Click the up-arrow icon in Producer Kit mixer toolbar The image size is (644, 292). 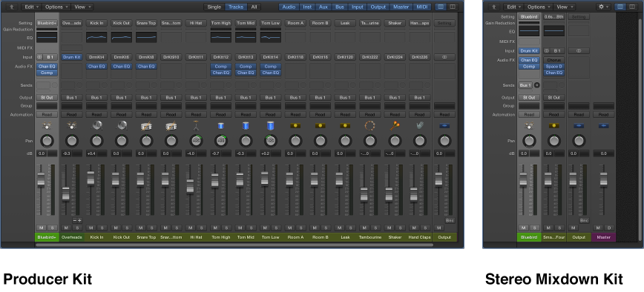coord(12,7)
